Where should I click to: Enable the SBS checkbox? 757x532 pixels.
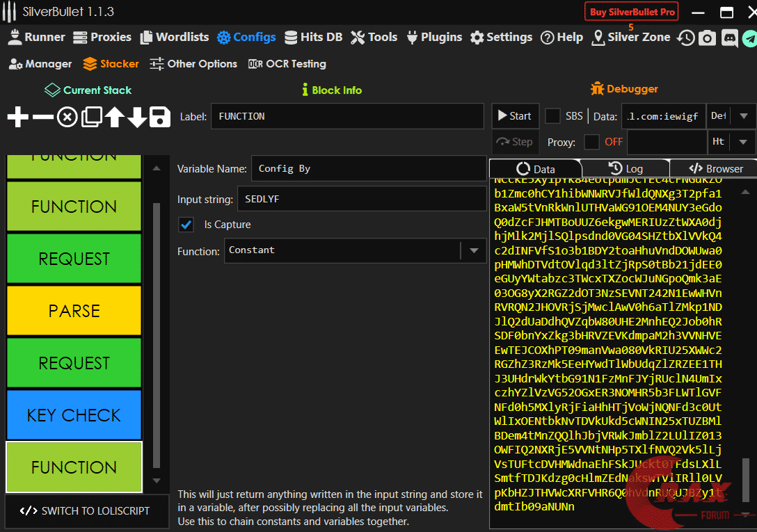click(552, 116)
